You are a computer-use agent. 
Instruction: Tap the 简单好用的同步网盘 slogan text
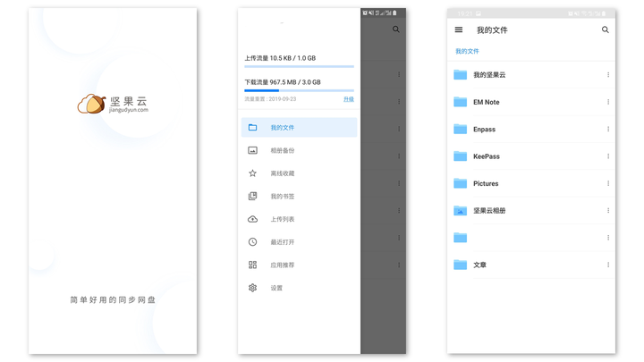[113, 300]
